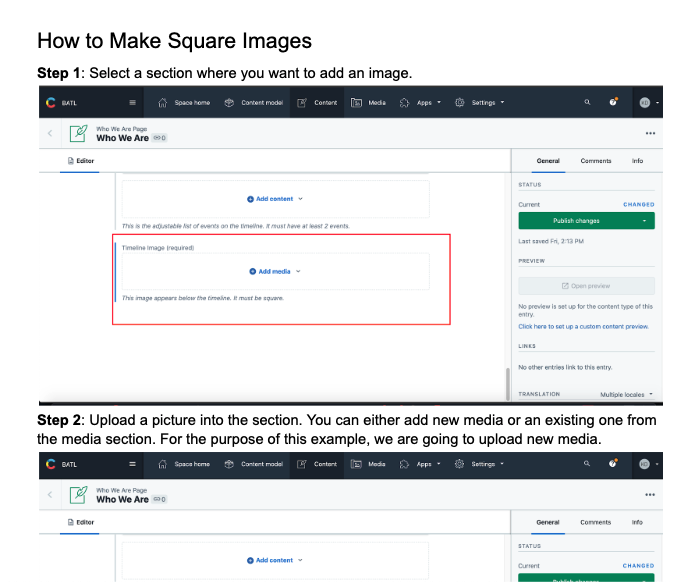
Task: Click custom content preview setup link
Action: point(583,327)
